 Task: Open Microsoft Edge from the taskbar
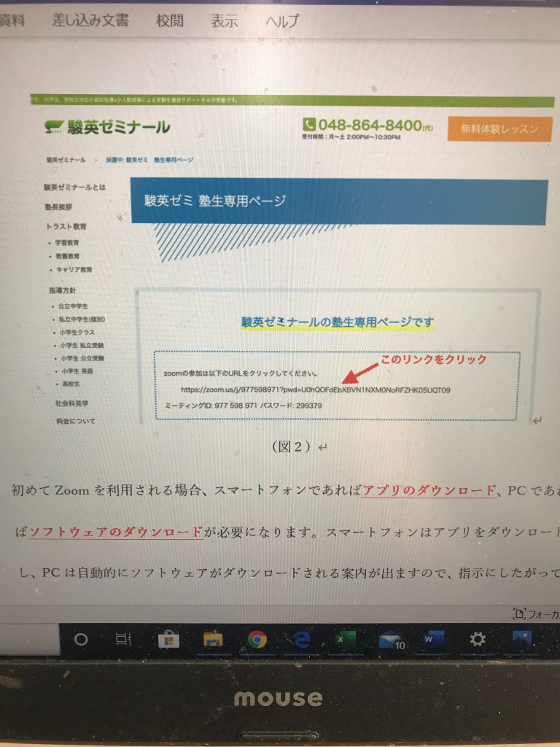click(x=301, y=639)
